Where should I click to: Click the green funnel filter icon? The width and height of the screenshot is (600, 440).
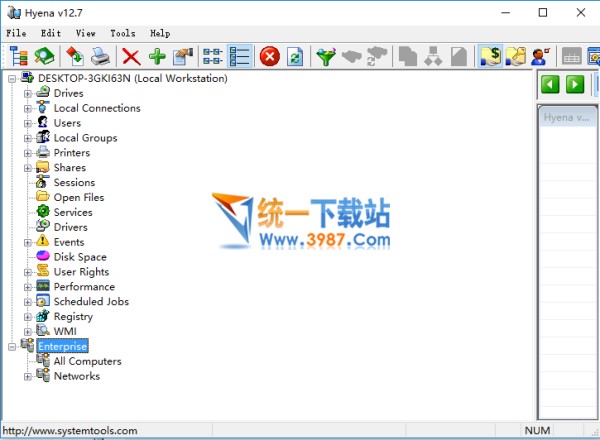tap(326, 57)
